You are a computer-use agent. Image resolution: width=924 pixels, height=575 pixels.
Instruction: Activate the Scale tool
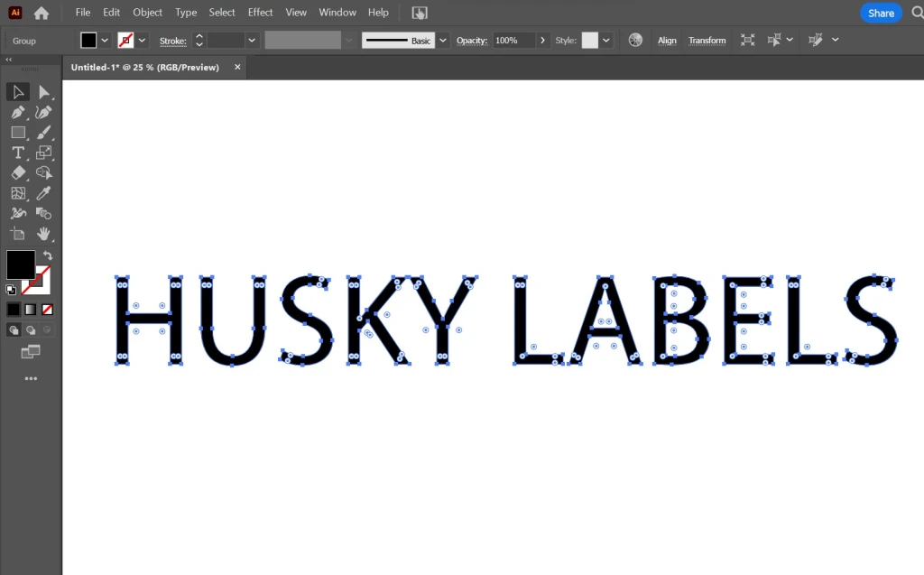click(x=43, y=153)
